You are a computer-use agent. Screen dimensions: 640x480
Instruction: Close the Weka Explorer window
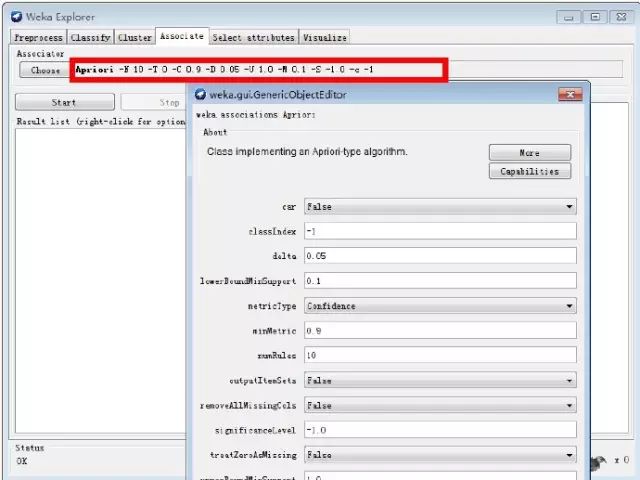coord(621,17)
